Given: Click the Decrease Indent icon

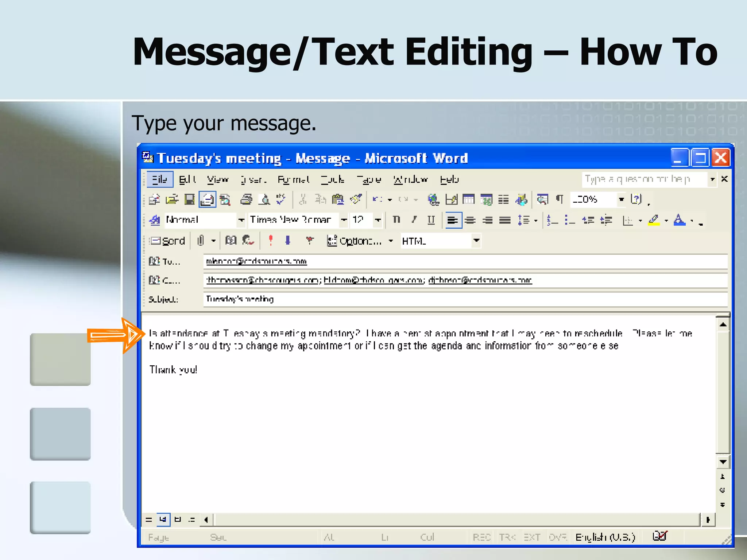Looking at the screenshot, I should (588, 220).
